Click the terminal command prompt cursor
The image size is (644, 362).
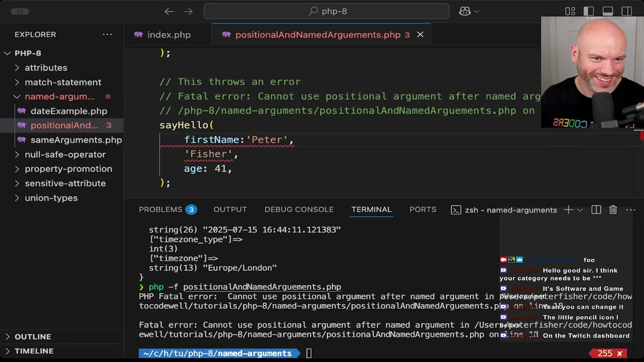click(x=309, y=353)
